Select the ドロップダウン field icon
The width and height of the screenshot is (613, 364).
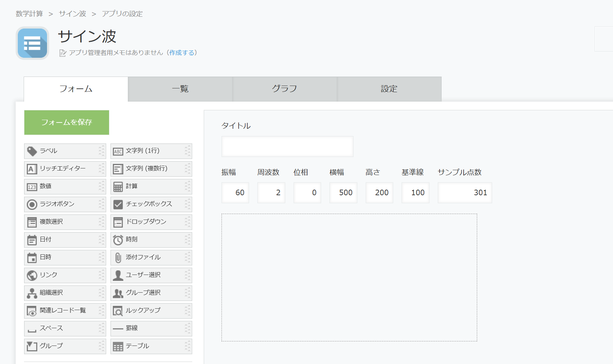(118, 222)
